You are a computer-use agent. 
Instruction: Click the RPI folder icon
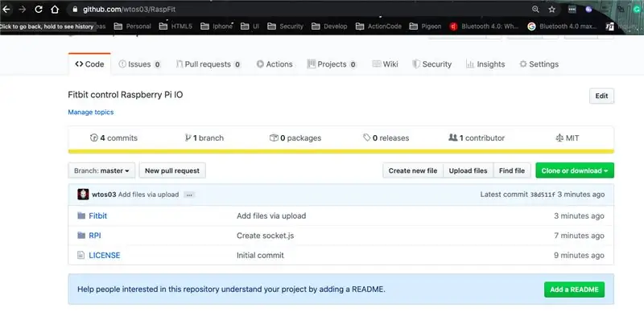click(x=81, y=236)
